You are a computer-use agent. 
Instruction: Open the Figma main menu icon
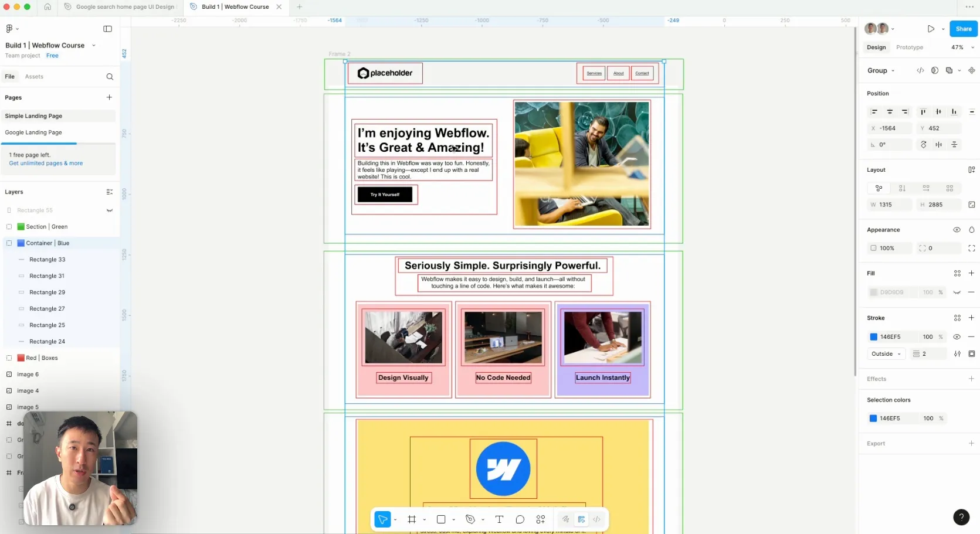point(9,29)
